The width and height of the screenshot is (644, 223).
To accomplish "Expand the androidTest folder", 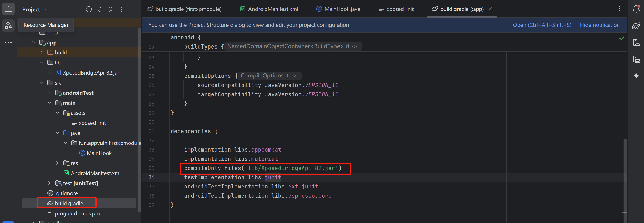I will [49, 93].
